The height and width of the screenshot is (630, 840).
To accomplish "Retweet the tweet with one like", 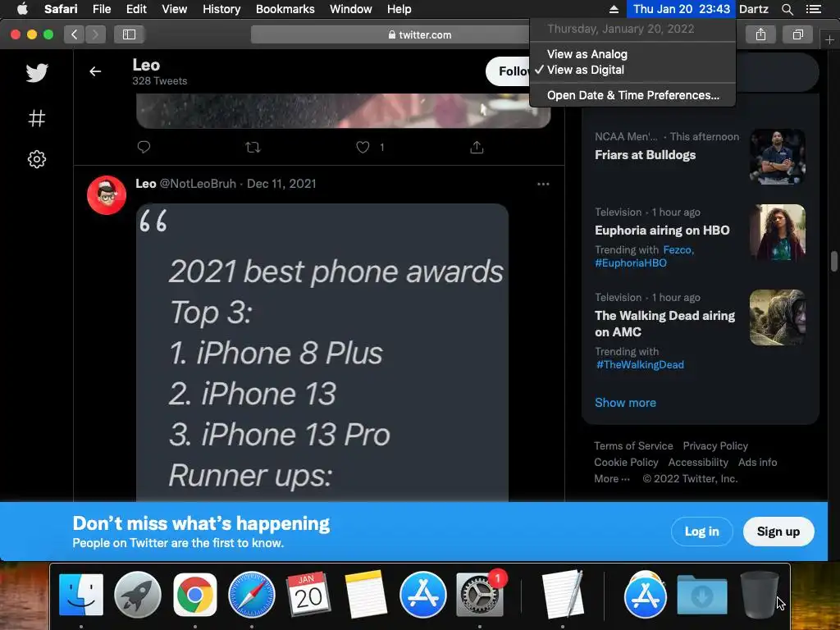I will pyautogui.click(x=253, y=147).
